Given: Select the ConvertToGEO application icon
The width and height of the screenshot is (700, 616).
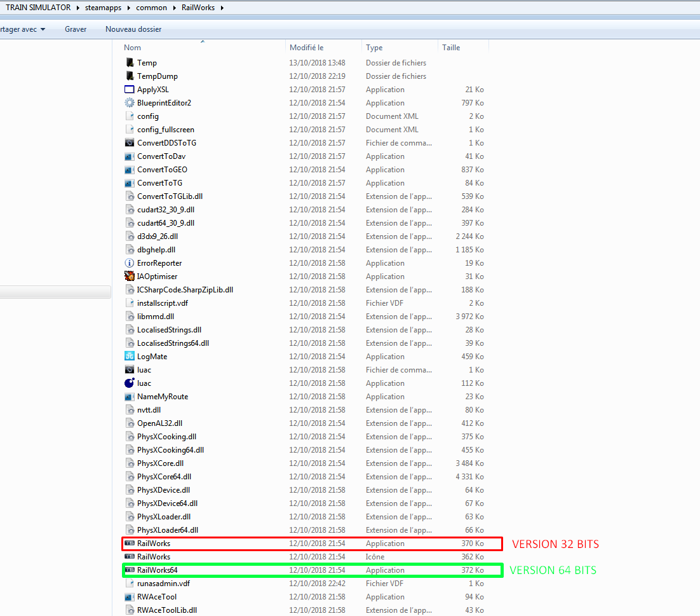Looking at the screenshot, I should pos(130,170).
